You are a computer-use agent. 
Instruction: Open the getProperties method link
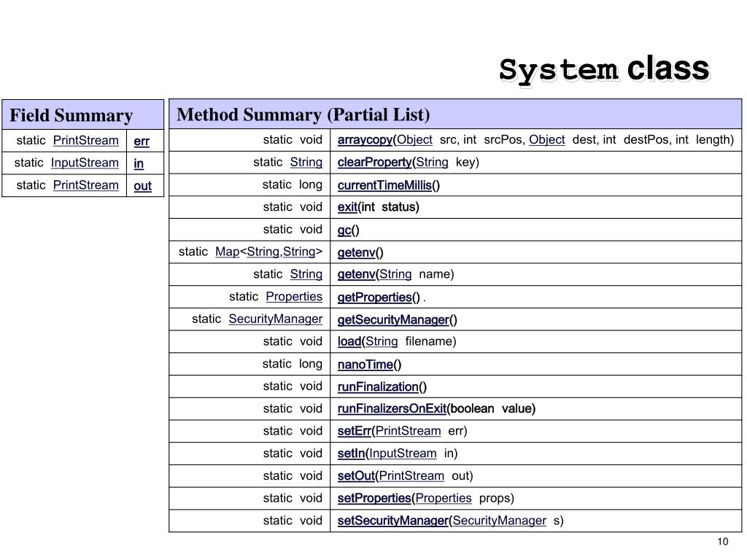[x=374, y=297]
